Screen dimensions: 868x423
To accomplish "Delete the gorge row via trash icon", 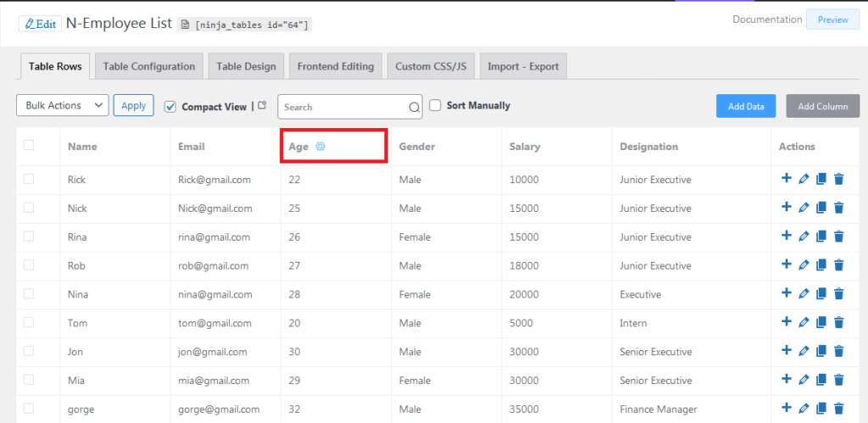I will pyautogui.click(x=839, y=409).
